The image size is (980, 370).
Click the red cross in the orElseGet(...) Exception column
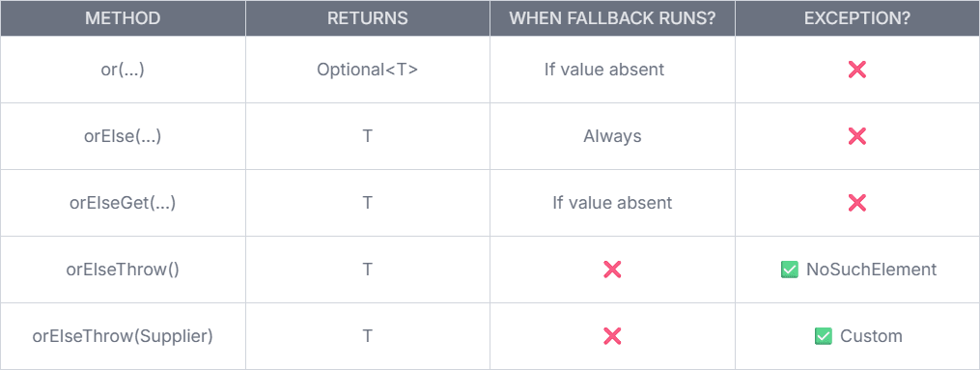point(856,203)
